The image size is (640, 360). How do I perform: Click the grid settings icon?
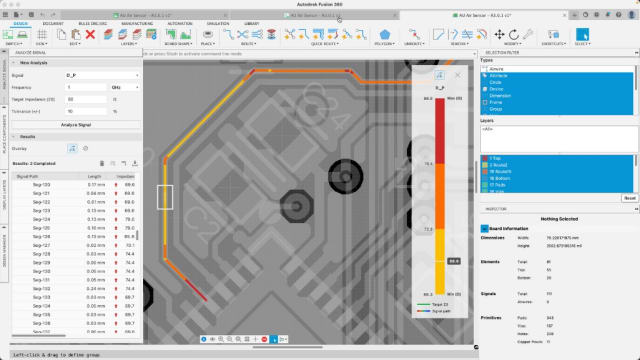[42, 35]
